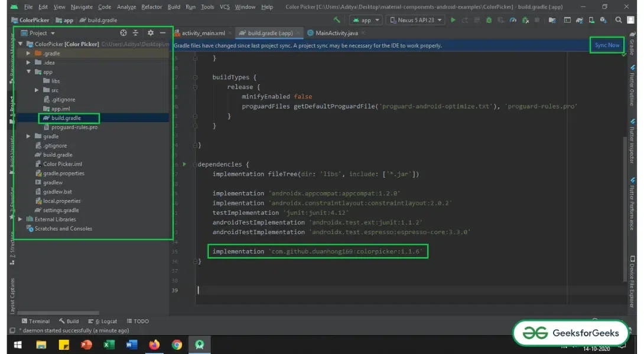Image resolution: width=644 pixels, height=354 pixels.
Task: Open the Nexus 5 API 23 device dropdown
Action: [x=415, y=20]
